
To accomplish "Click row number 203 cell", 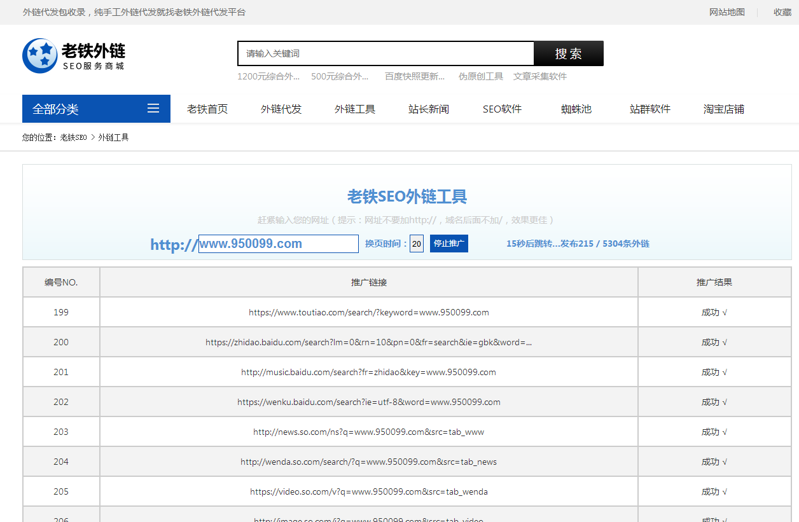I will pyautogui.click(x=61, y=432).
